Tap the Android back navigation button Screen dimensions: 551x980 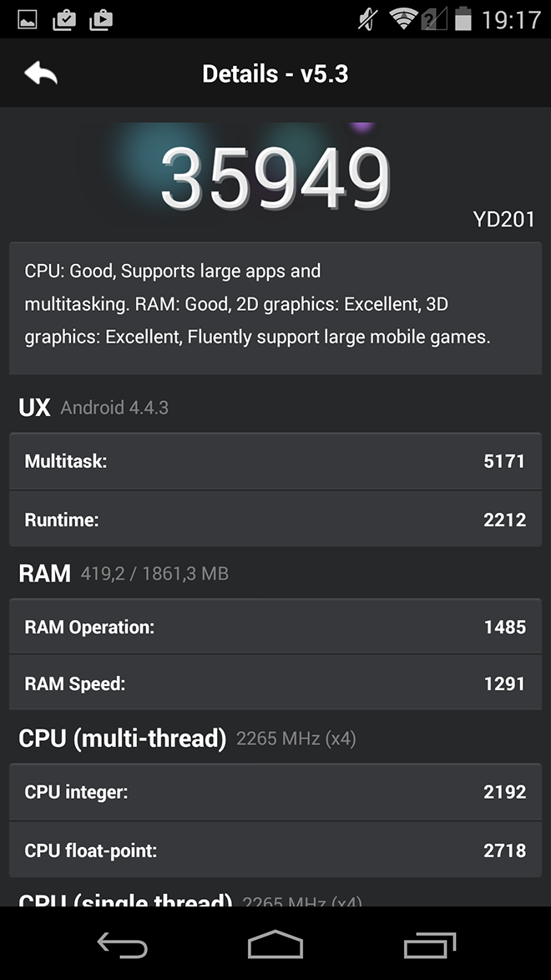tap(123, 944)
